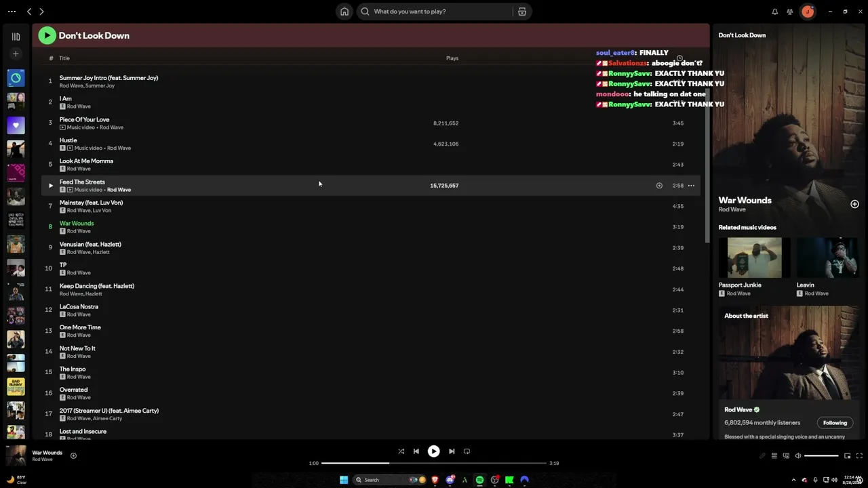This screenshot has width=868, height=488.
Task: Mute with the speaker icon
Action: [798, 456]
